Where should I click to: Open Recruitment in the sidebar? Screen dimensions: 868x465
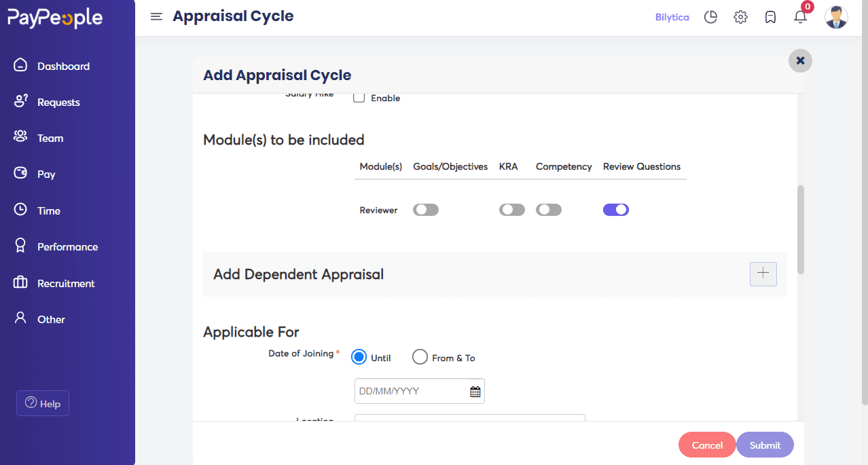tap(67, 283)
